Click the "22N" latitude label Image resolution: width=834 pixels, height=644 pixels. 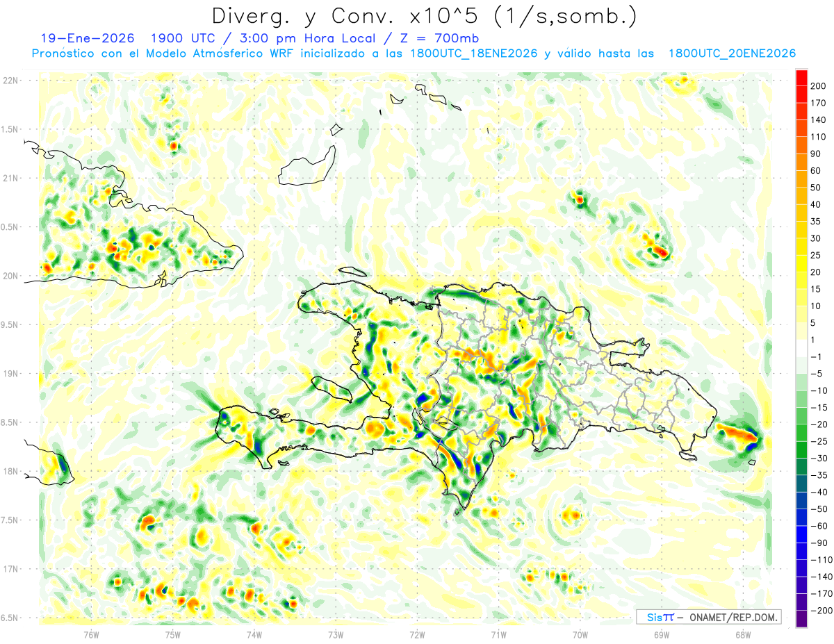(x=10, y=81)
